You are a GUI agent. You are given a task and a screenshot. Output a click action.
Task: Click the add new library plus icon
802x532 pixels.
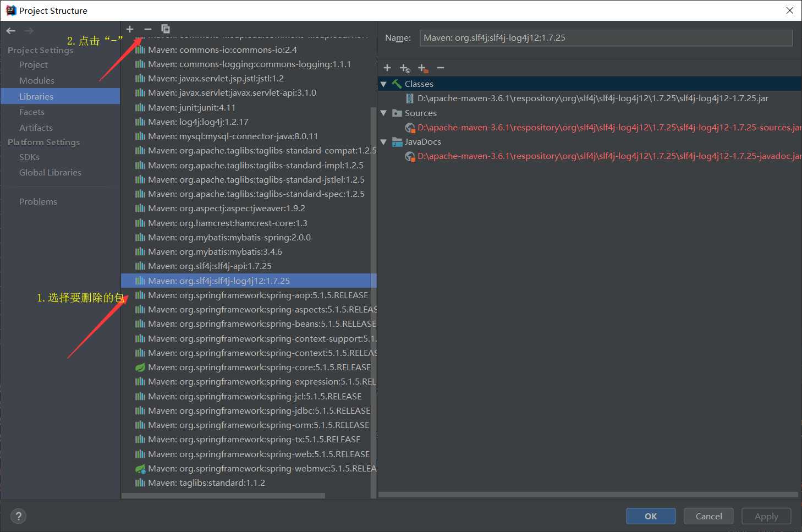click(130, 29)
